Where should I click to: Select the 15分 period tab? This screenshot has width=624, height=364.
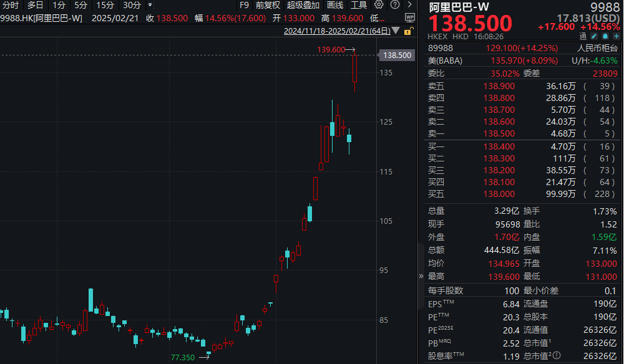pos(105,5)
